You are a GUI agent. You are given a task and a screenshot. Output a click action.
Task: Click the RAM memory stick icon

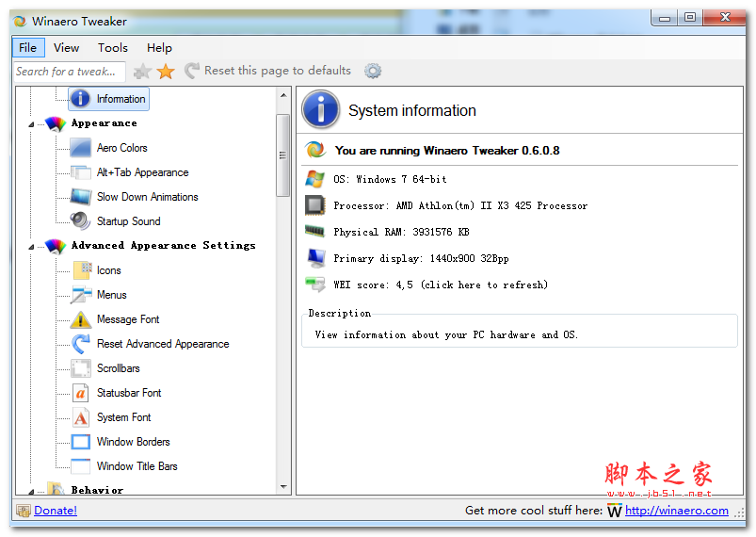coord(314,232)
